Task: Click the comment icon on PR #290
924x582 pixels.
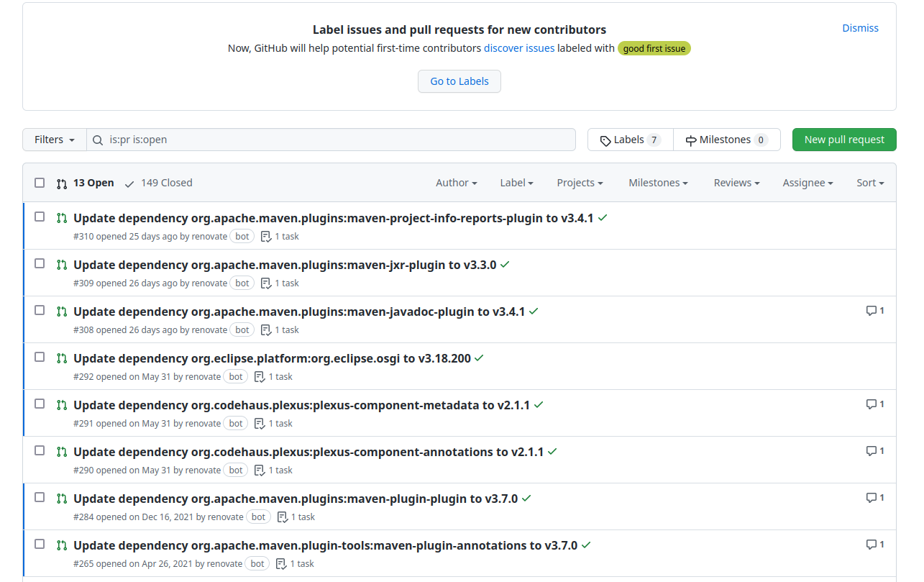Action: coord(871,451)
